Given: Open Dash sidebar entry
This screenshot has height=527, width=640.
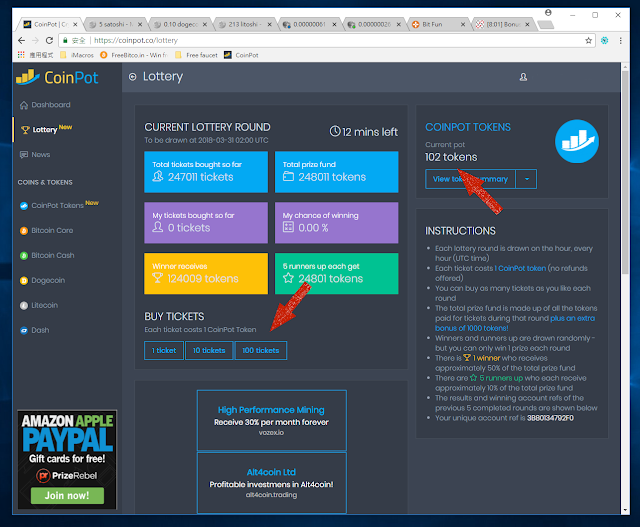Looking at the screenshot, I should click(x=40, y=330).
